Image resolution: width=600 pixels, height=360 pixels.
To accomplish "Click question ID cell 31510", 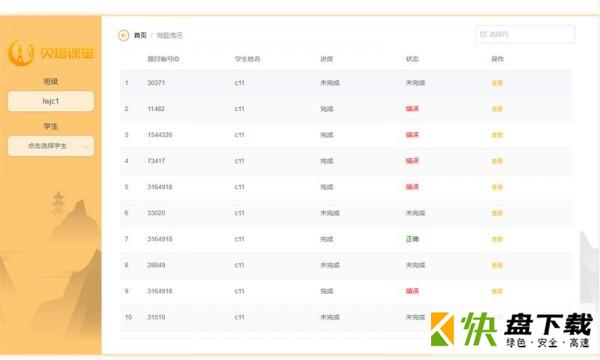I will click(156, 317).
